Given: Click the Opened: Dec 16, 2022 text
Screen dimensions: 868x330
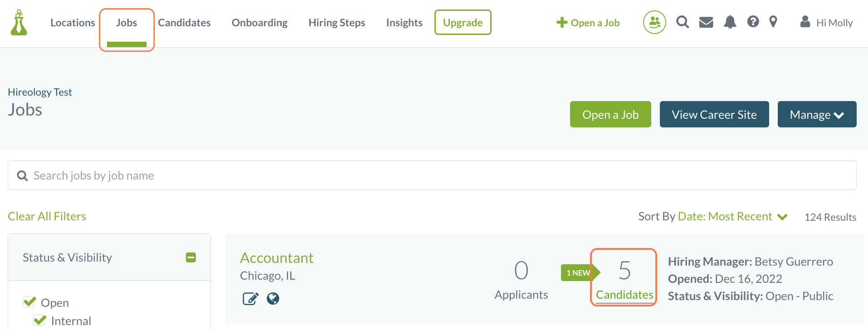Looking at the screenshot, I should tap(725, 279).
